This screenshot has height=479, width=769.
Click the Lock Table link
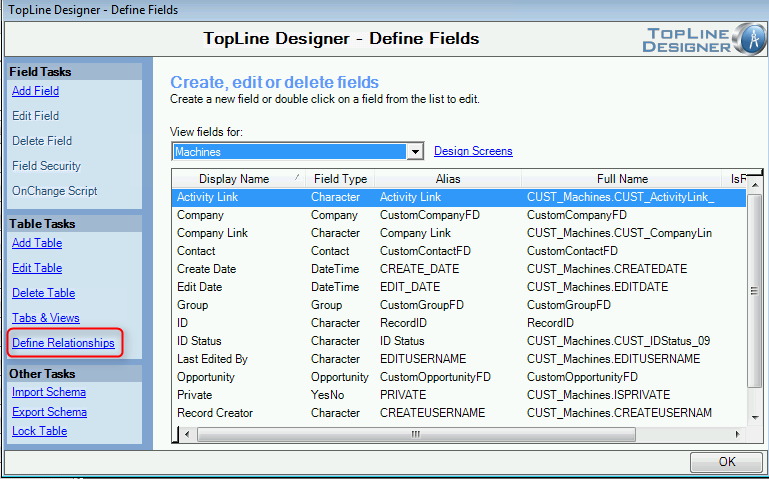point(40,431)
